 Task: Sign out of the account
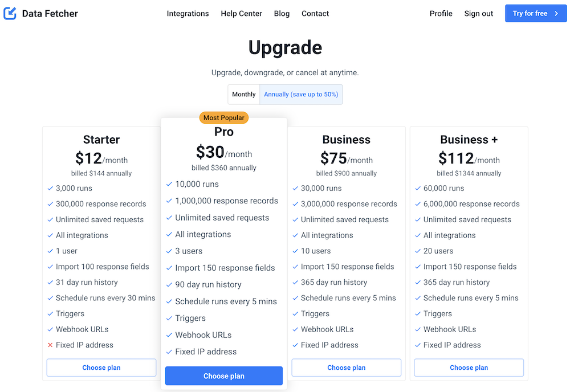pos(478,13)
